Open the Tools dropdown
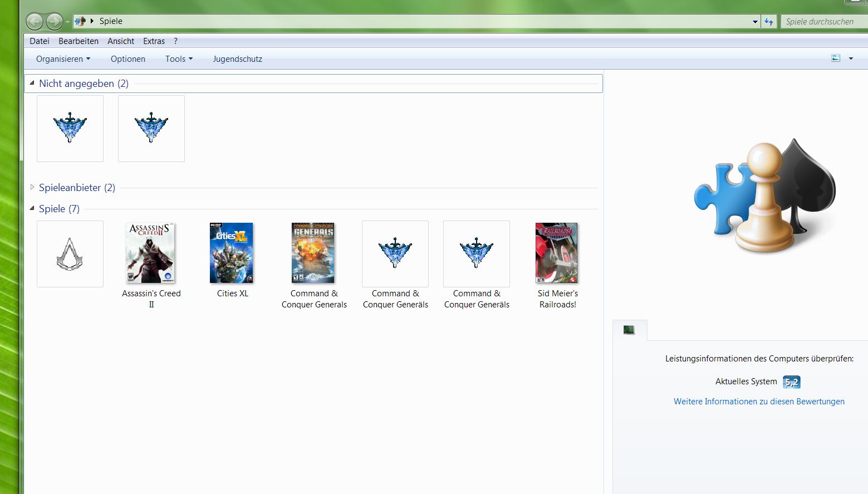Viewport: 868px width, 494px height. (179, 59)
